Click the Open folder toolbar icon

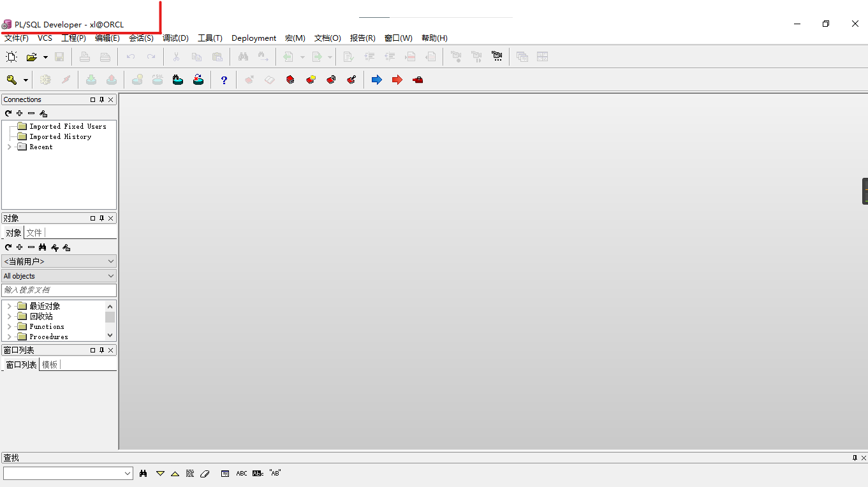click(x=31, y=57)
